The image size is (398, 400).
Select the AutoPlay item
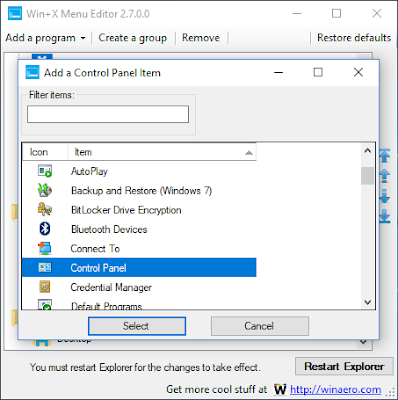pos(139,171)
